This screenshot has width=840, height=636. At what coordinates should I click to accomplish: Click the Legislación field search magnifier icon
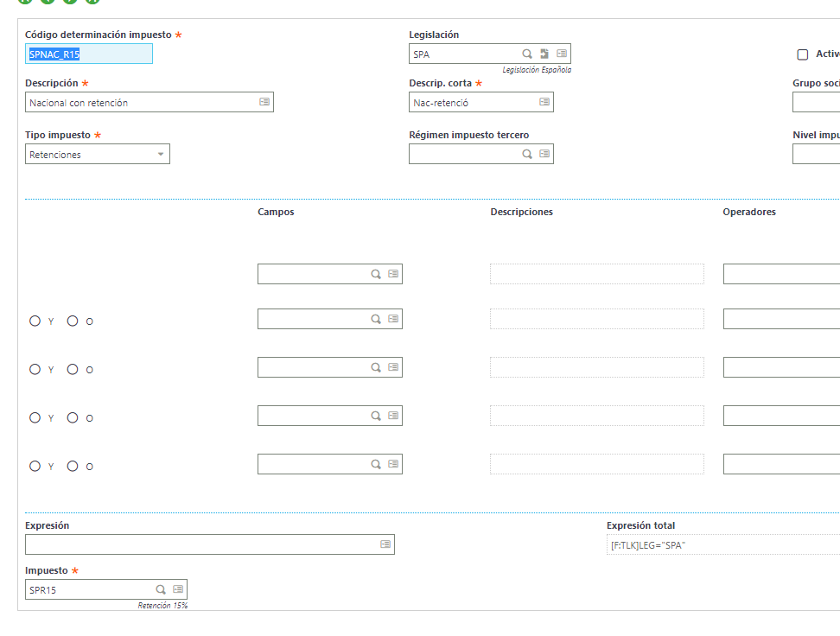click(527, 54)
